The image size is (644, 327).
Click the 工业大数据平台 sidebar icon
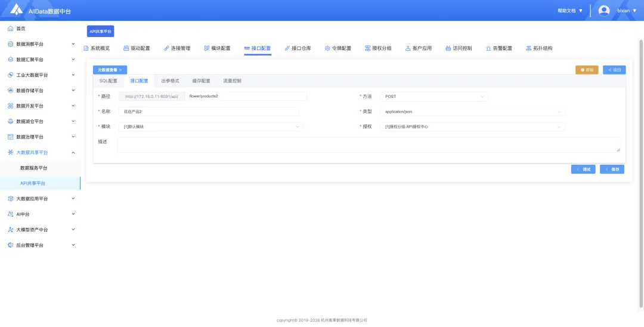(11, 75)
